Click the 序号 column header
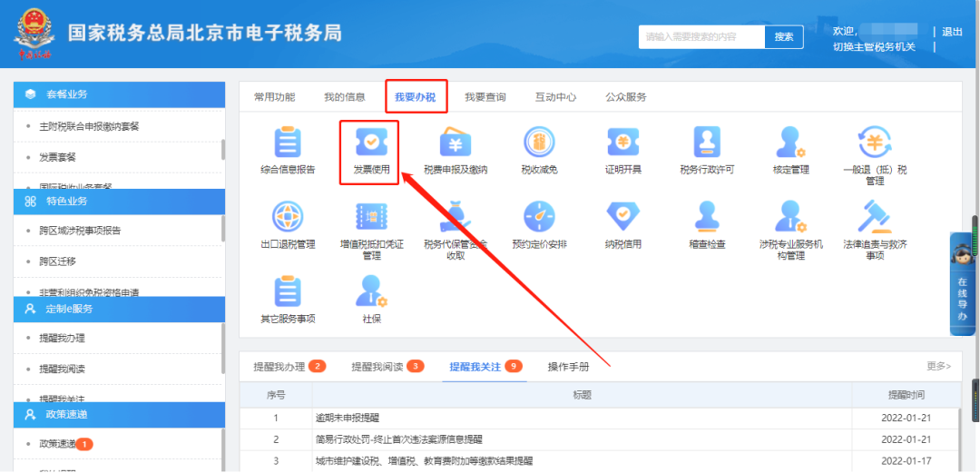The image size is (980, 473). pos(276,395)
